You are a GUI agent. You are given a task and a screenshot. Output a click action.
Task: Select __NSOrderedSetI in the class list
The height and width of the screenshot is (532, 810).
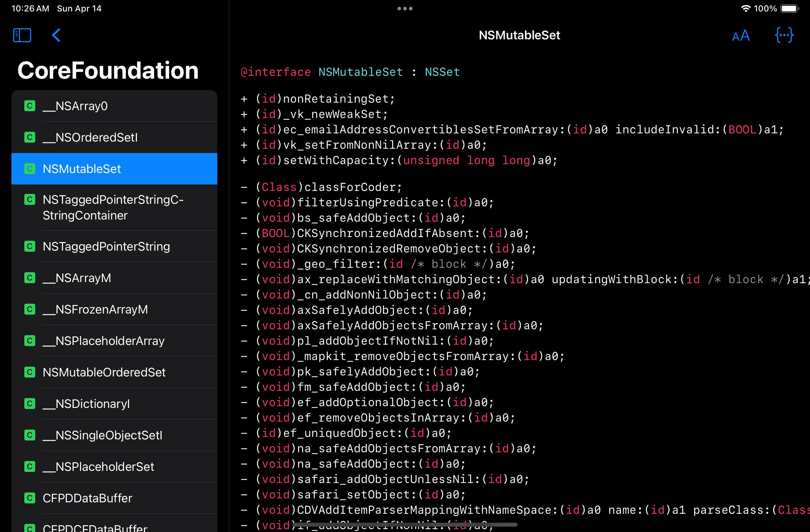pos(114,137)
